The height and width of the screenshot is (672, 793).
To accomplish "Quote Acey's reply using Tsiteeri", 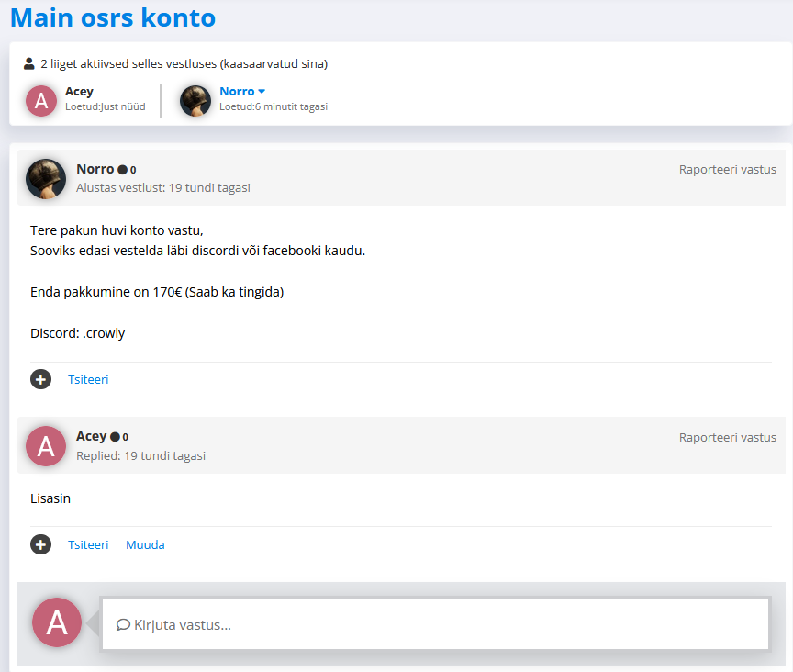I will (88, 544).
